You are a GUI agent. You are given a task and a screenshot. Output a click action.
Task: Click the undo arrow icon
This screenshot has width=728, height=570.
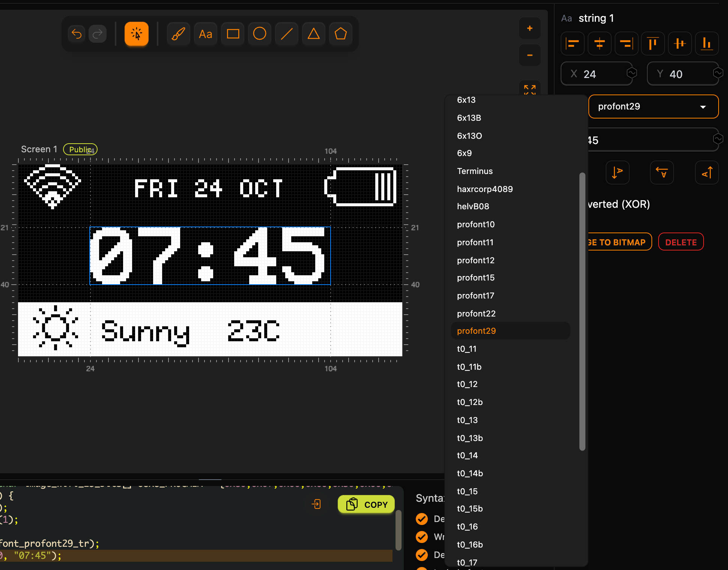tap(77, 34)
